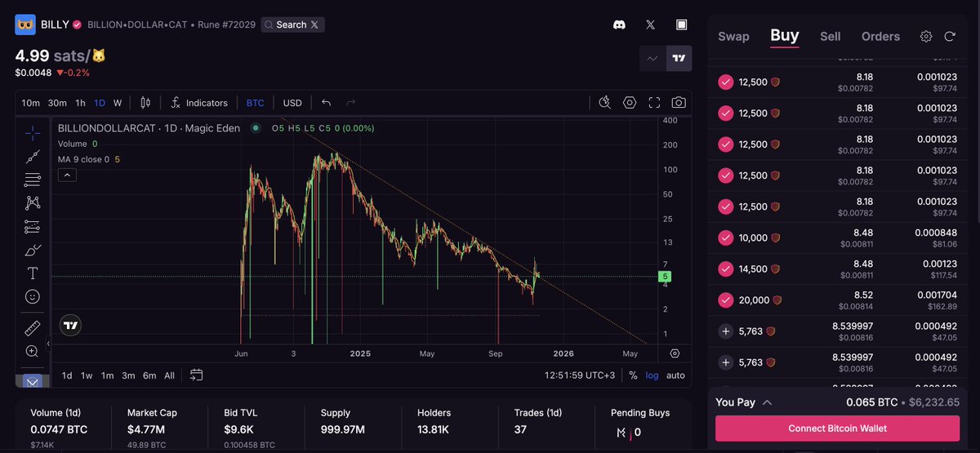Click the MA 9 close indicator legend
The image size is (980, 453).
(89, 159)
